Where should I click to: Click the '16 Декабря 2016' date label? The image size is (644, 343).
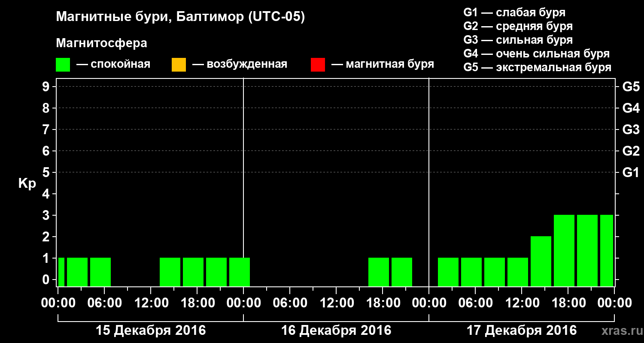[336, 331]
